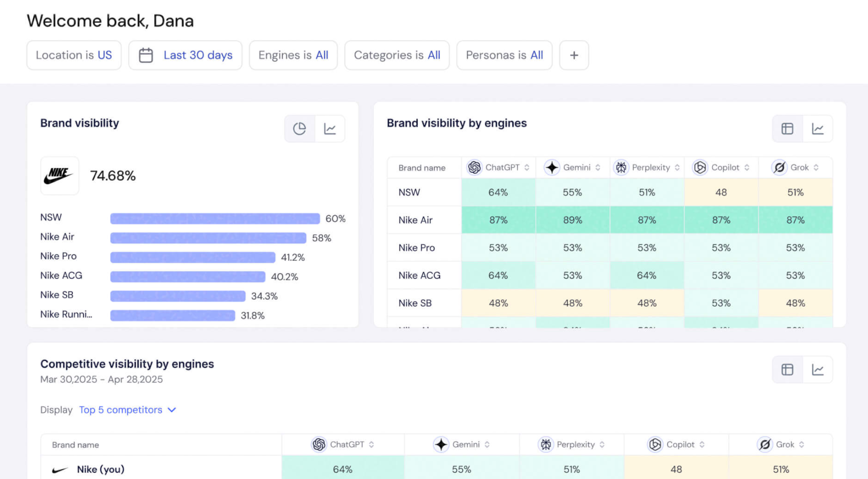Click the NSW 60% visibility bar
868x479 pixels.
coord(215,219)
